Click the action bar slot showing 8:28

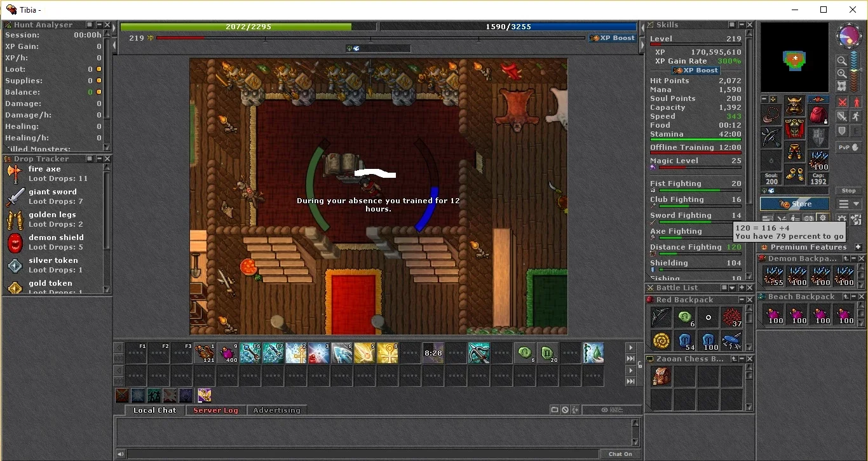tap(433, 353)
